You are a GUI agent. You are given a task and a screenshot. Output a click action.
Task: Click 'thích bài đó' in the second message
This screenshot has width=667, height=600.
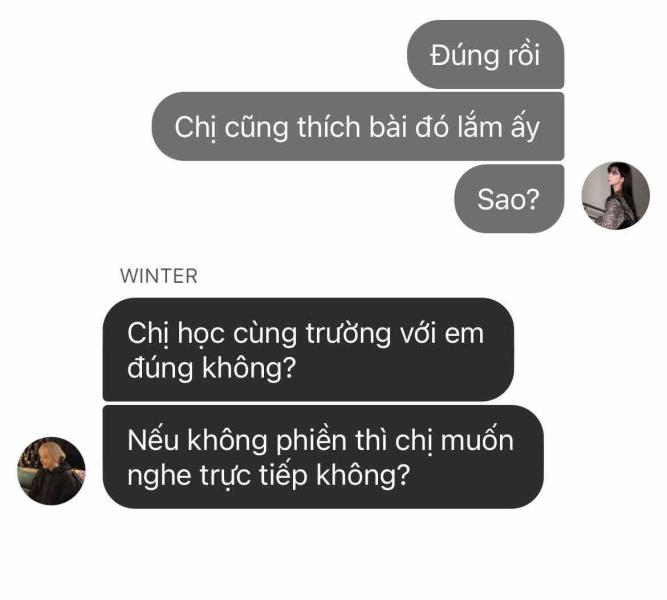373,127
